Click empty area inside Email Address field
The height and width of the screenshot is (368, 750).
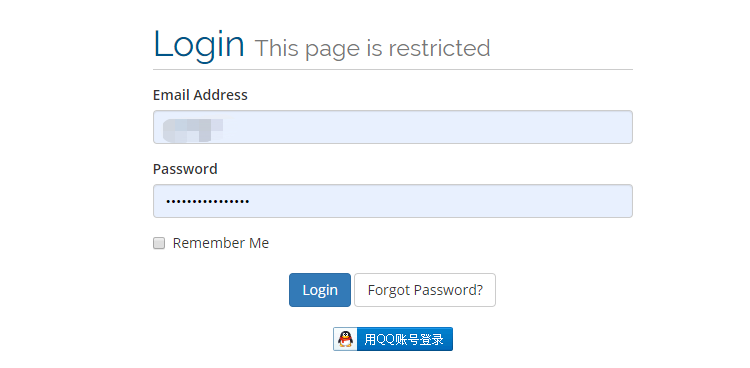pyautogui.click(x=430, y=127)
